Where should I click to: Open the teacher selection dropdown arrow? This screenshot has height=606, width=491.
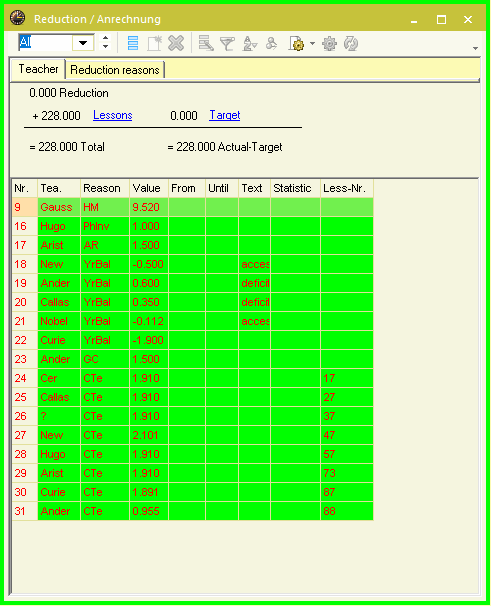point(83,43)
